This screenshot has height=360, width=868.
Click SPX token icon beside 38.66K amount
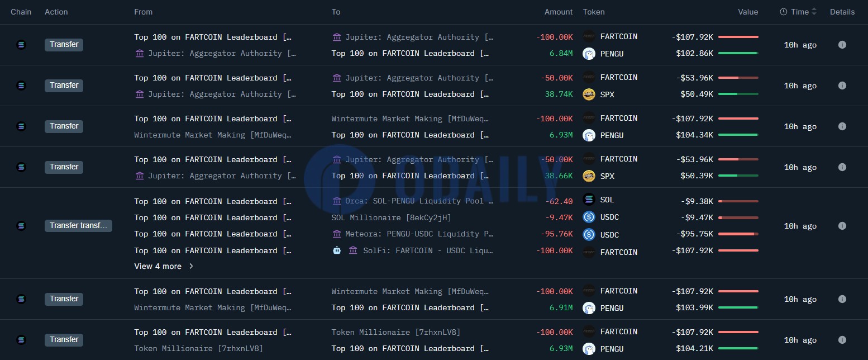tap(589, 176)
